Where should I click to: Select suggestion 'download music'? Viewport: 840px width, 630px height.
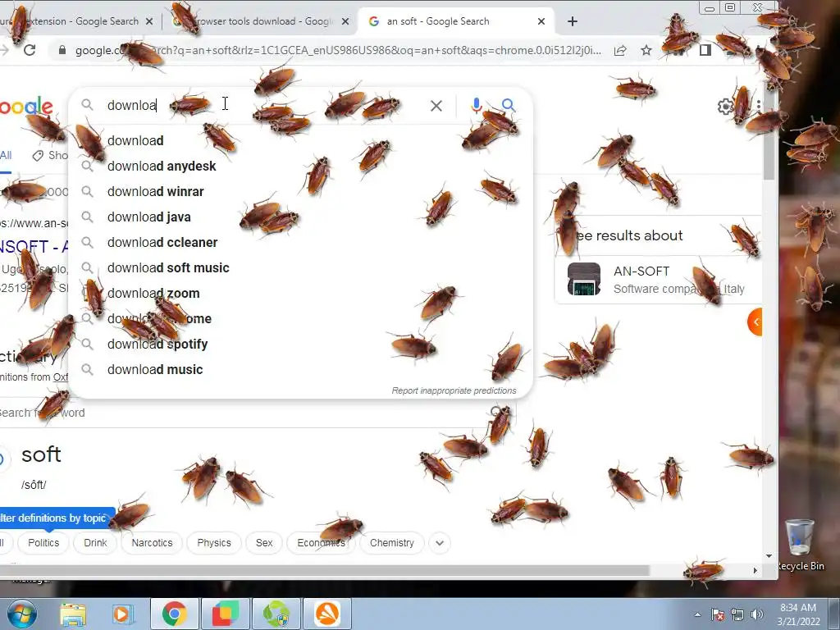point(300,370)
